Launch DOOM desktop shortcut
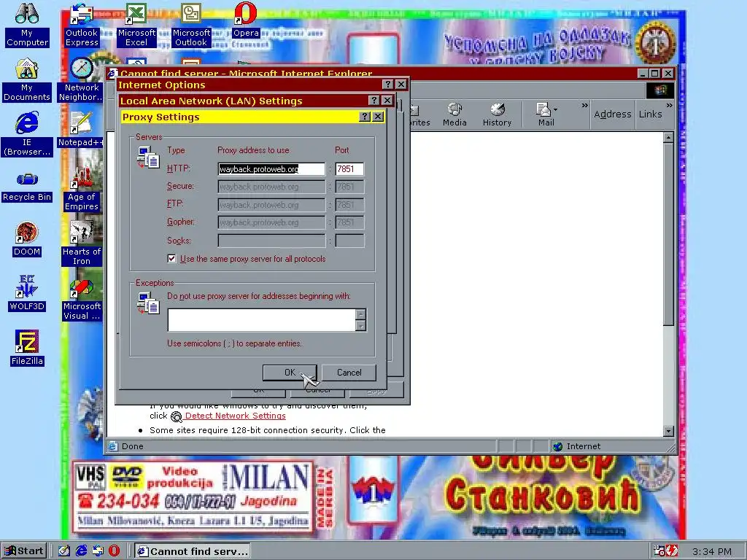The image size is (747, 560). 27,239
